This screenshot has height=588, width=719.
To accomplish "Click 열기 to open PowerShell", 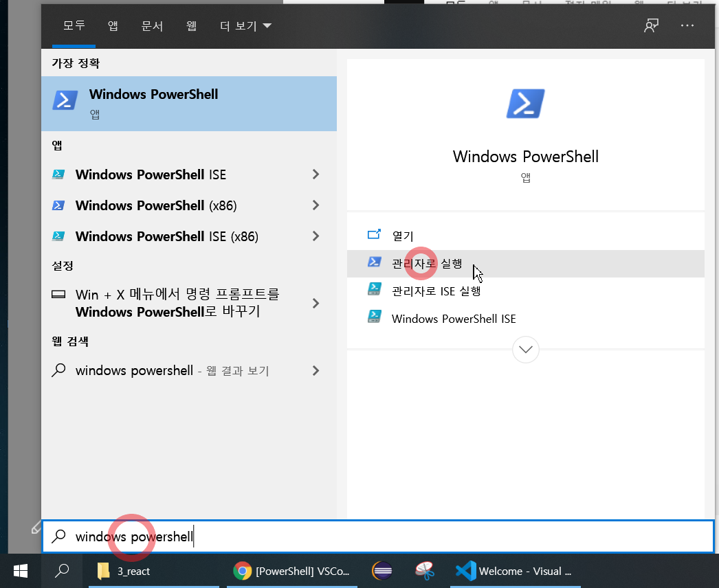I will (525, 236).
